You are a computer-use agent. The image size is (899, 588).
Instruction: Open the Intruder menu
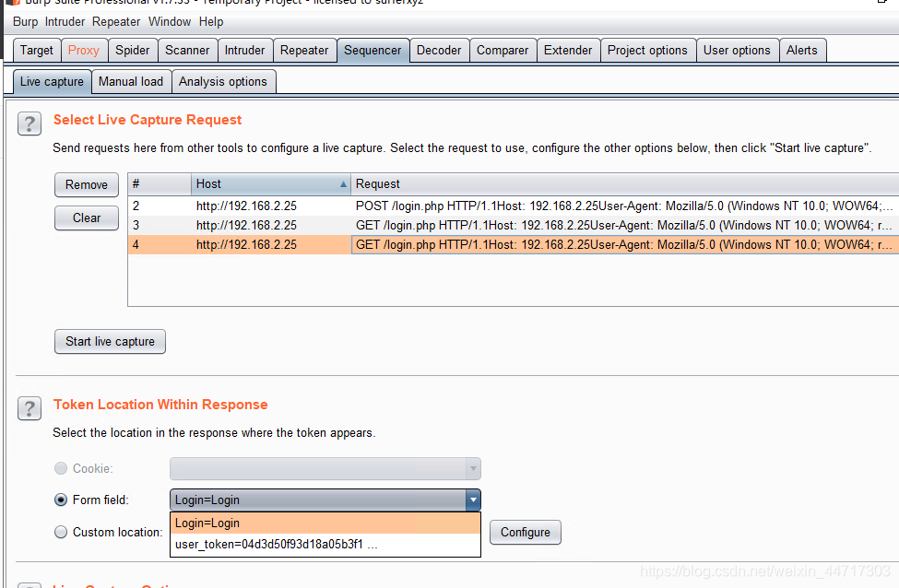[x=65, y=22]
